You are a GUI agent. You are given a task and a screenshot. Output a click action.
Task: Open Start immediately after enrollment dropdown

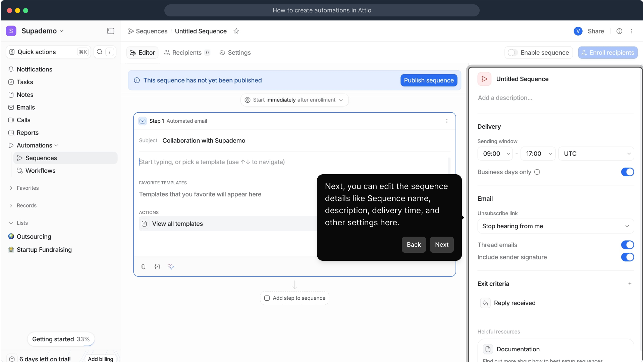(x=294, y=100)
